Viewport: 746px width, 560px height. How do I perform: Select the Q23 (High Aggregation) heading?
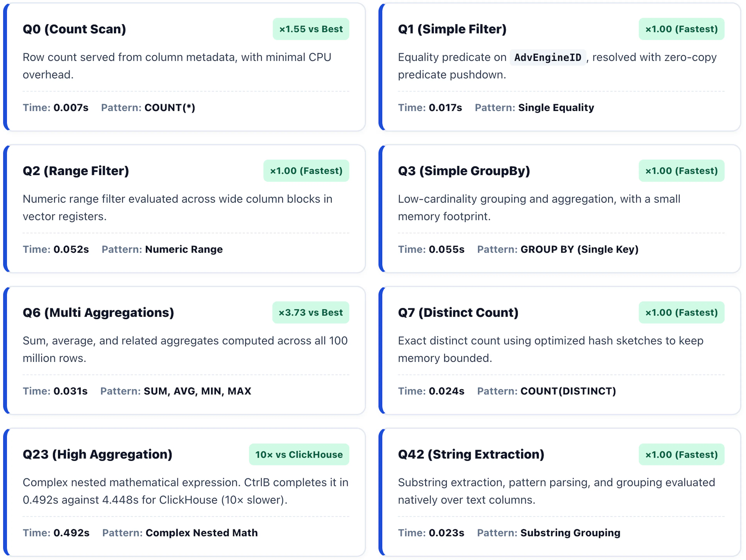coord(98,455)
